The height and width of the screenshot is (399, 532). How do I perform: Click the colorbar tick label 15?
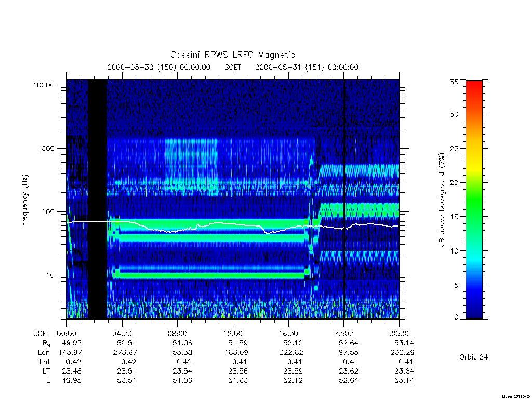(x=454, y=217)
